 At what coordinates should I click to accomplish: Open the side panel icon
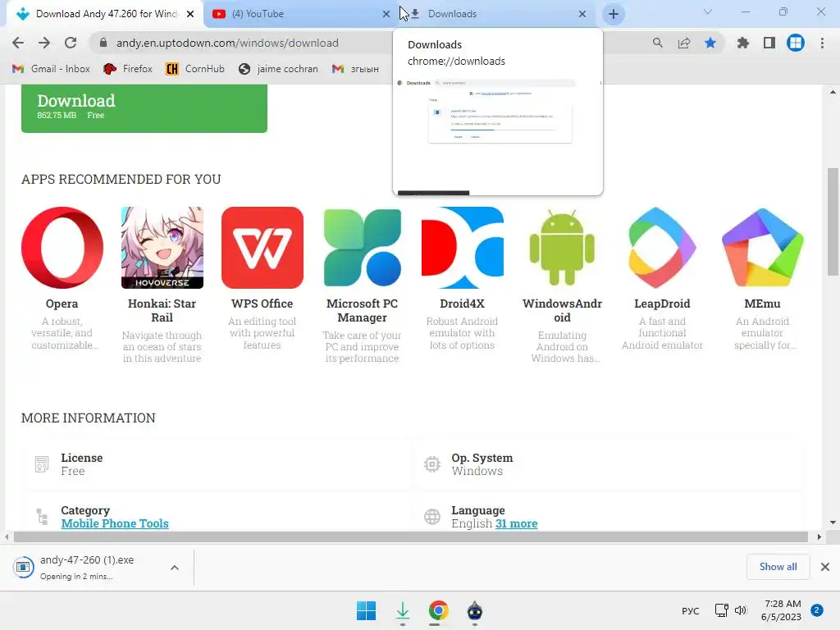tap(769, 43)
